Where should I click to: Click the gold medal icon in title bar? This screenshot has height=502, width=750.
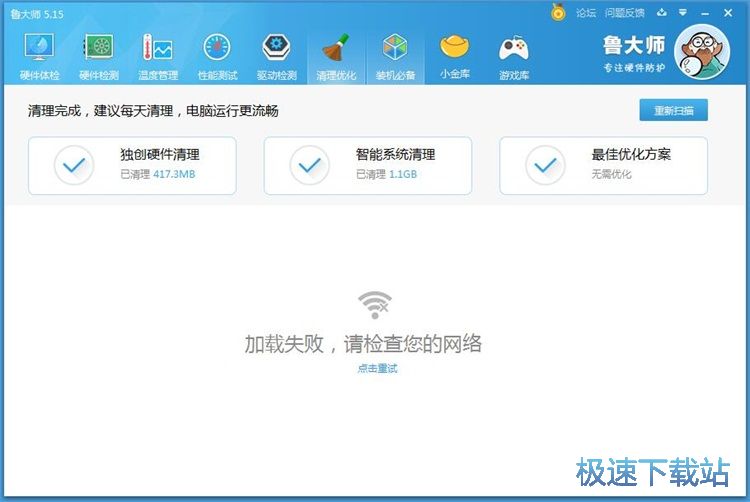[x=558, y=12]
